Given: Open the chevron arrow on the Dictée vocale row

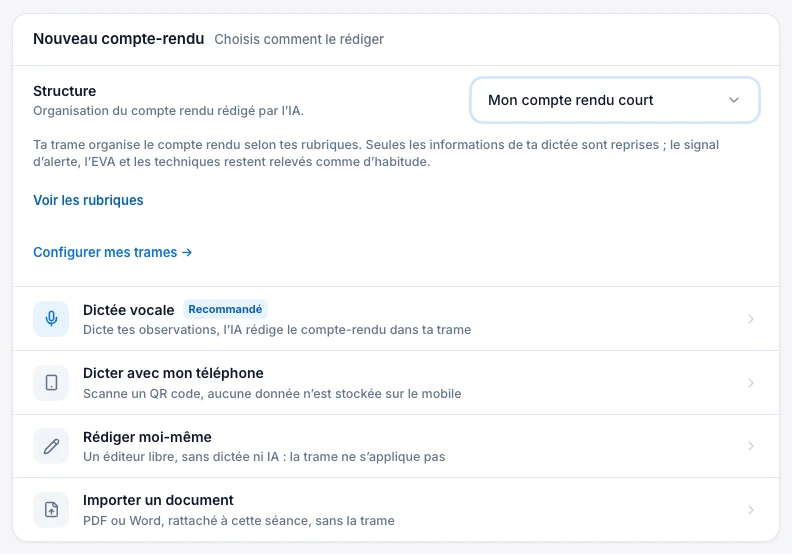Looking at the screenshot, I should coord(751,319).
